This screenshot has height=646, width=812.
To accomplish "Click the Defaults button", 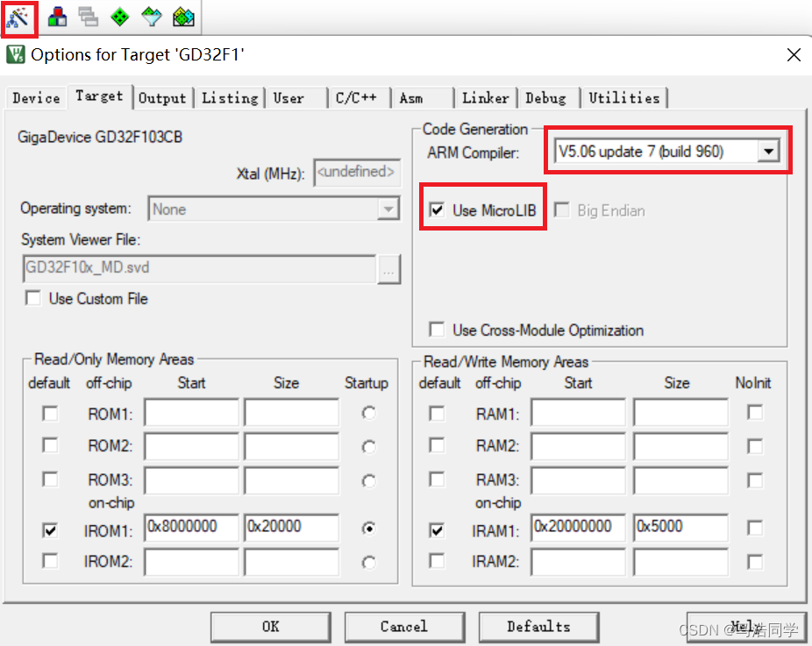I will click(x=538, y=627).
